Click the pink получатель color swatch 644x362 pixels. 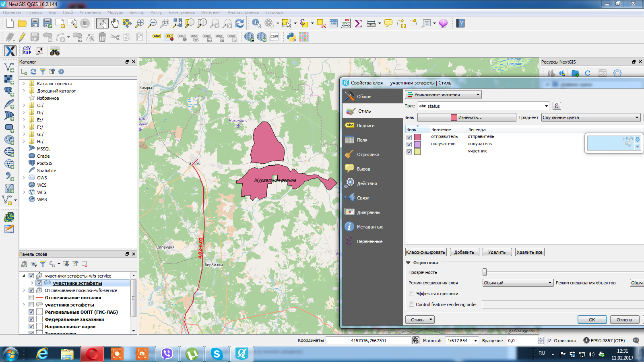coord(417,144)
